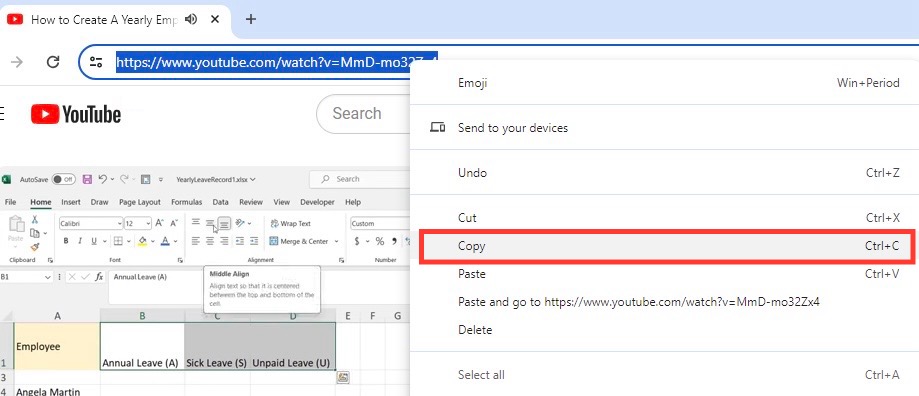The width and height of the screenshot is (919, 396).
Task: Choose Emoji in the context menu
Action: 665,83
